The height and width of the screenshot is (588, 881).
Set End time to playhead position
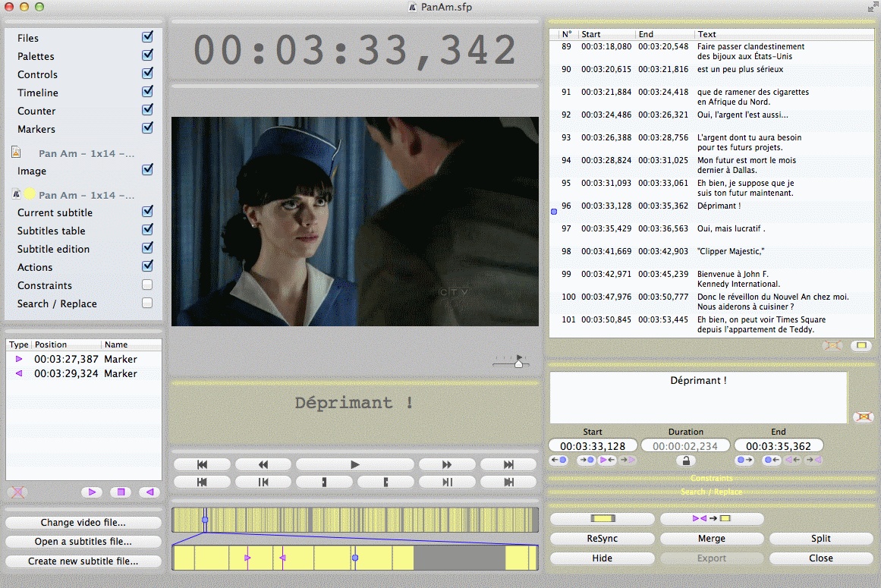(772, 459)
